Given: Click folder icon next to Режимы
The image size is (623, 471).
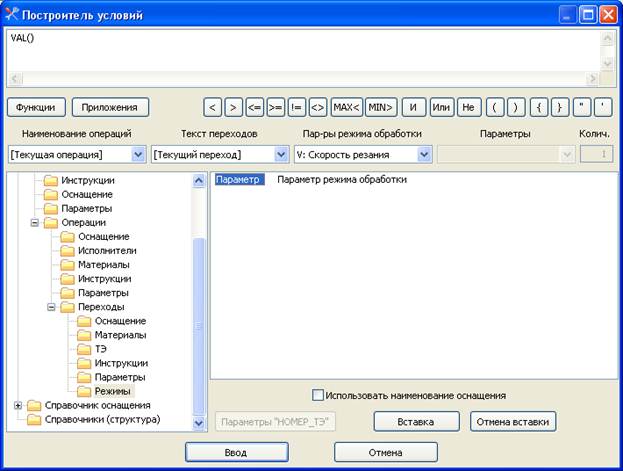Looking at the screenshot, I should point(84,392).
